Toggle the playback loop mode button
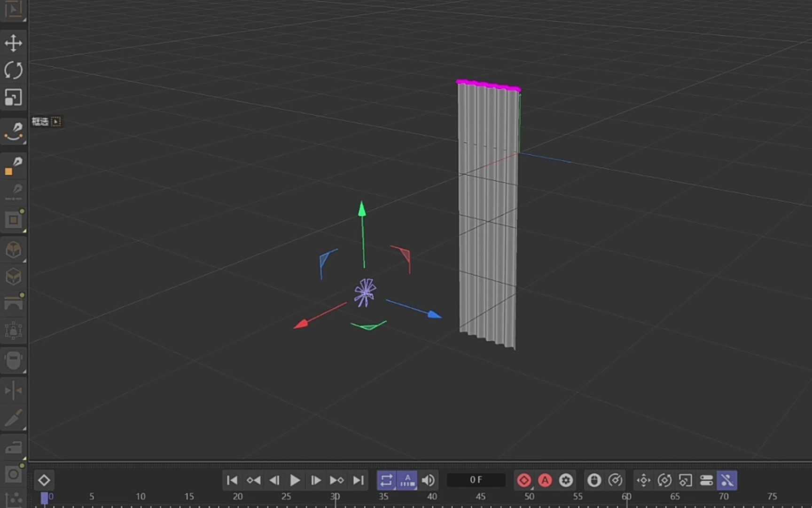 click(x=386, y=480)
